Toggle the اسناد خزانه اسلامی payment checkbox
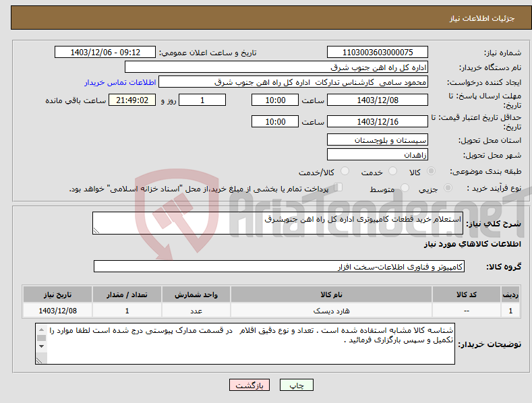The width and height of the screenshot is (532, 403). click(338, 187)
